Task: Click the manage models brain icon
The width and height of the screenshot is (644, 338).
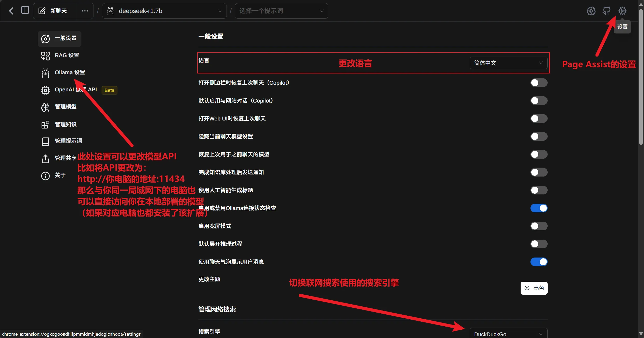Action: point(45,107)
